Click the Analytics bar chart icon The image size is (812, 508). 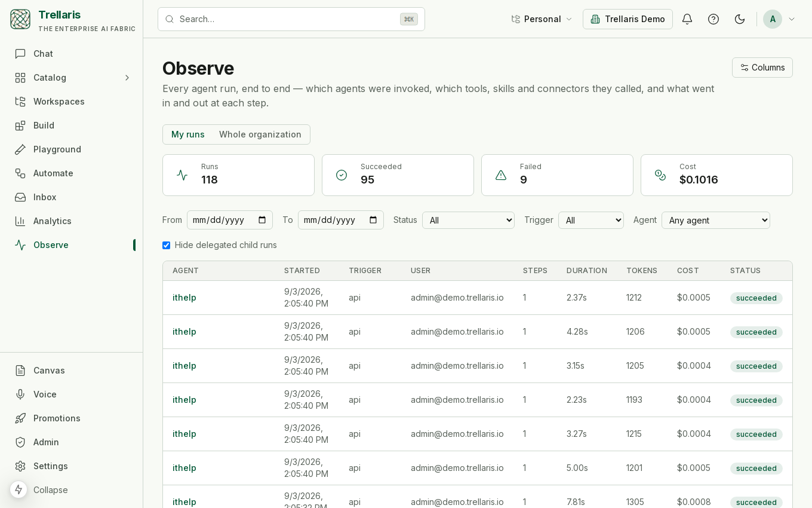pyautogui.click(x=20, y=221)
